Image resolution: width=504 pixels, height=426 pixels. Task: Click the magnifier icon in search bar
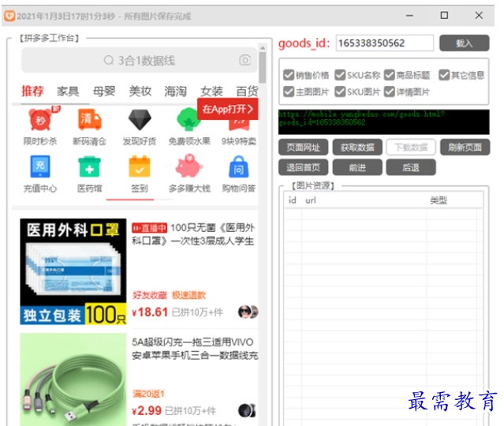[109, 60]
